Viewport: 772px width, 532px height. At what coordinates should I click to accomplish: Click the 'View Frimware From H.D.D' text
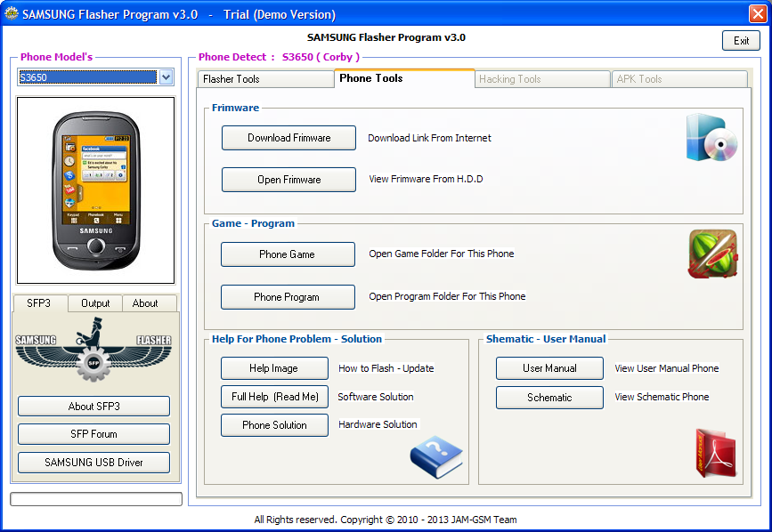[x=426, y=179]
